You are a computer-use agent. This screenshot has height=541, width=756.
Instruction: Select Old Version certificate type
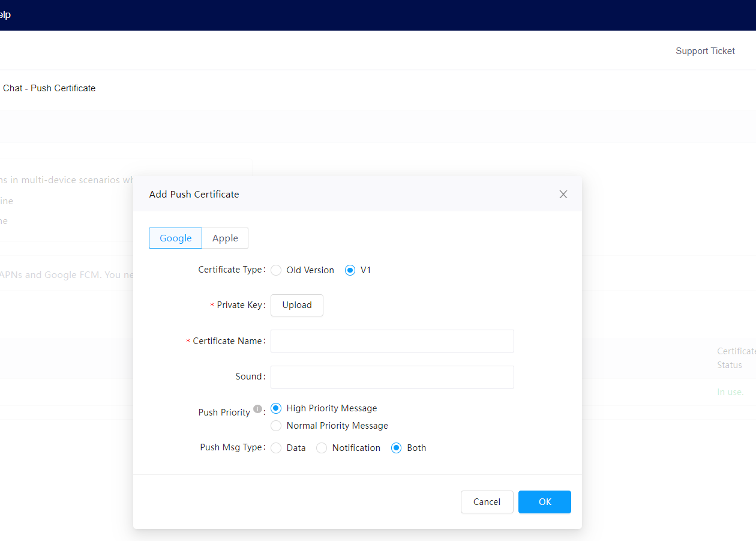[276, 270]
